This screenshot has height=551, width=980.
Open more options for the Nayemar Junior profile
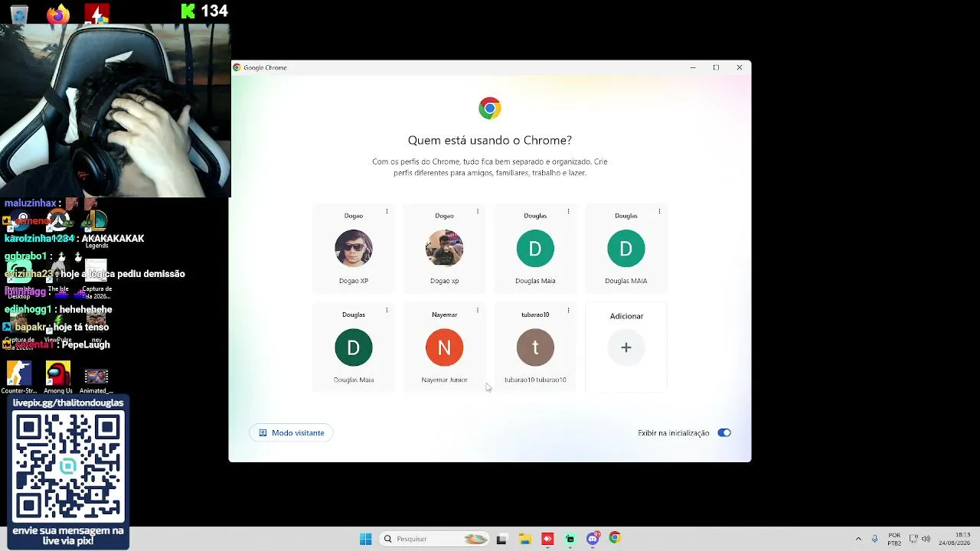tap(478, 310)
